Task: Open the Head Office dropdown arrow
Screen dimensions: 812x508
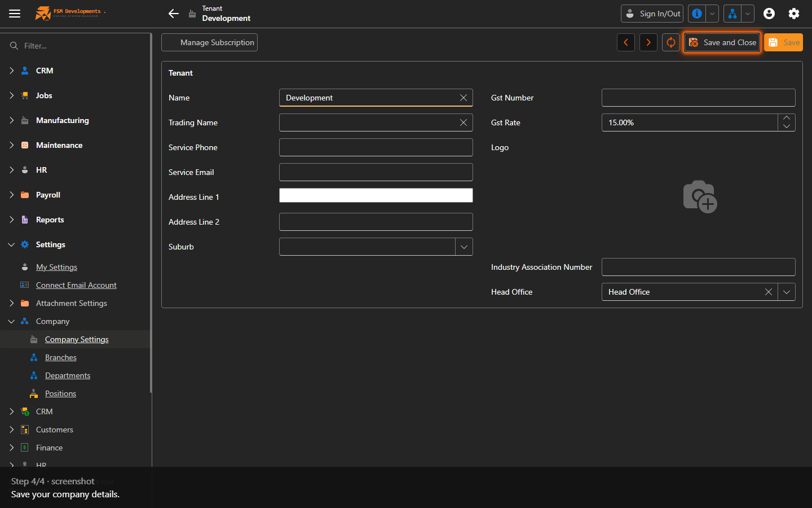Action: coord(787,292)
